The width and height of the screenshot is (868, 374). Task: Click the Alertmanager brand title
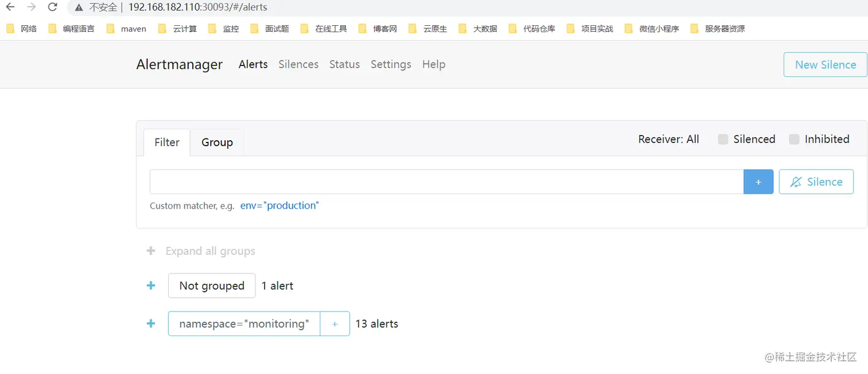pos(180,64)
